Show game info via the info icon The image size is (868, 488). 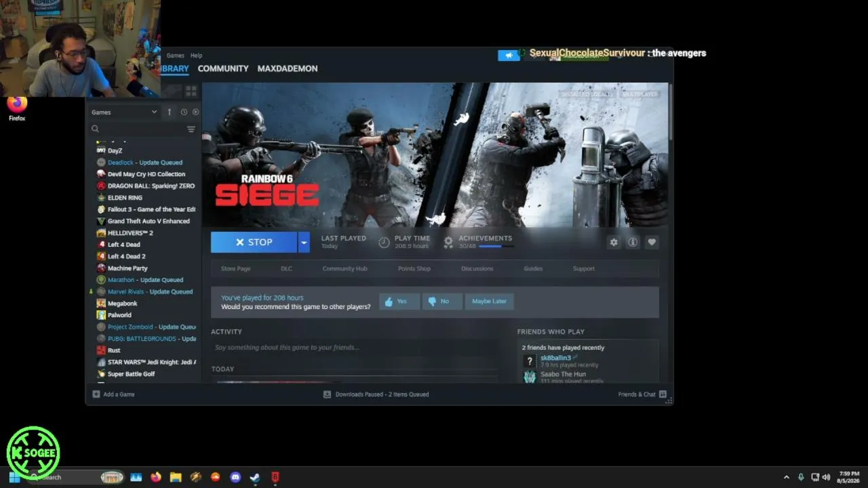click(633, 242)
